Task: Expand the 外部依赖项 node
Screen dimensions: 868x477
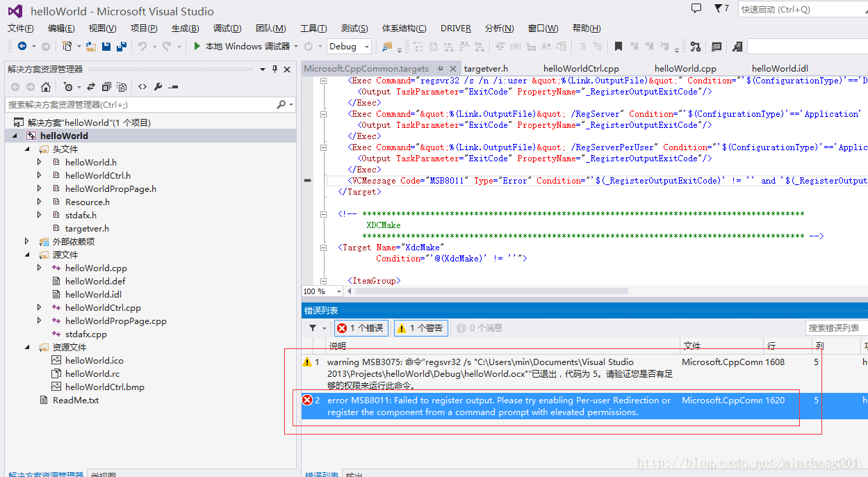Action: pyautogui.click(x=28, y=241)
